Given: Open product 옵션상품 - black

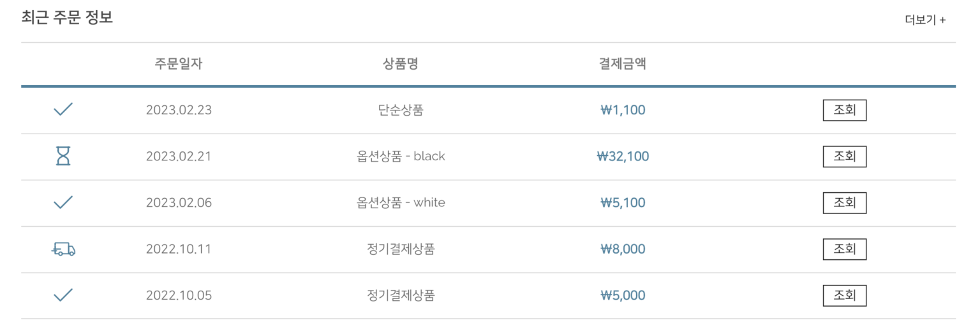Looking at the screenshot, I should point(401,156).
